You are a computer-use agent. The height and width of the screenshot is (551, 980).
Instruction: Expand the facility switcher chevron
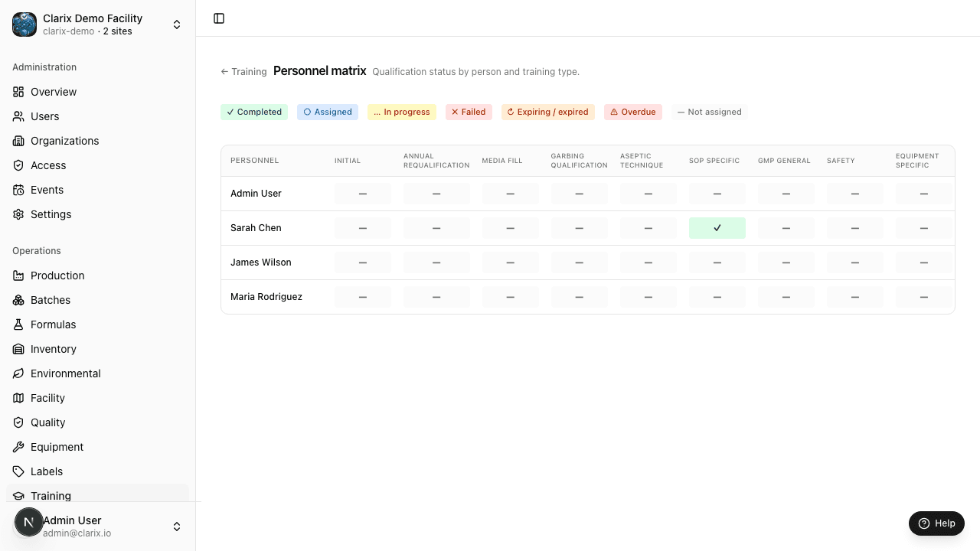[177, 24]
